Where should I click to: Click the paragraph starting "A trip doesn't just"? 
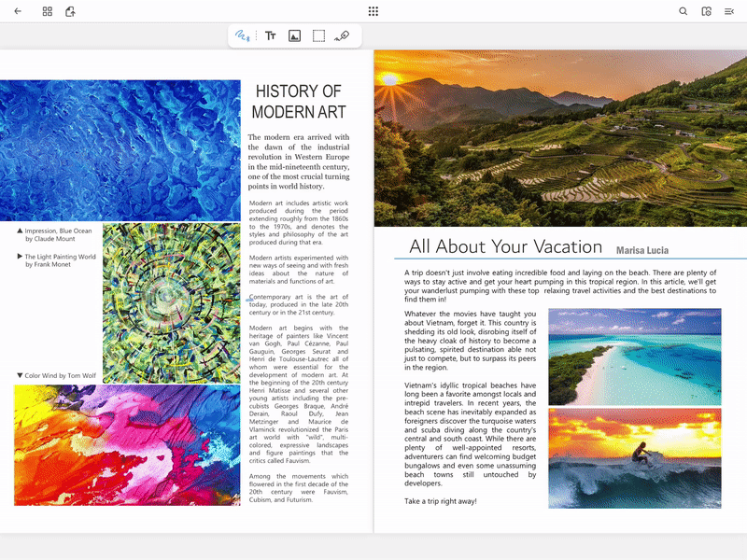(x=560, y=286)
